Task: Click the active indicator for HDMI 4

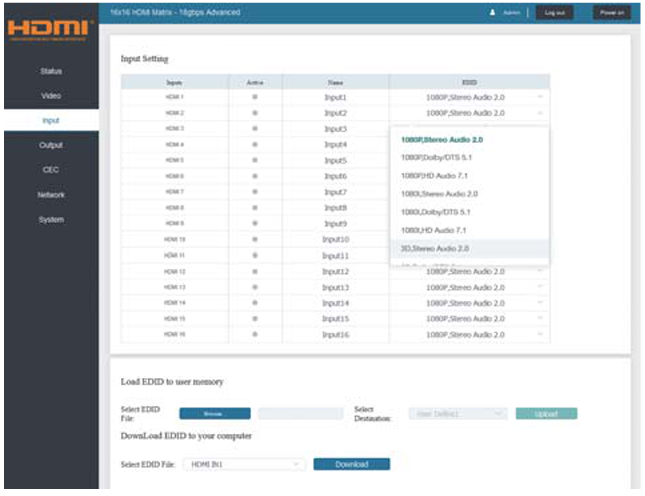Action: point(255,144)
